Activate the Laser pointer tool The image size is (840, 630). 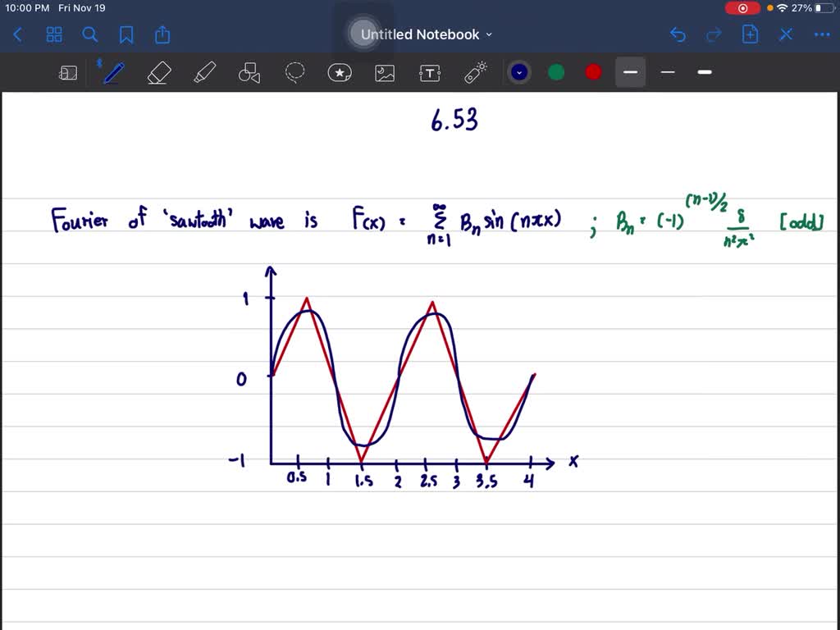click(x=476, y=72)
